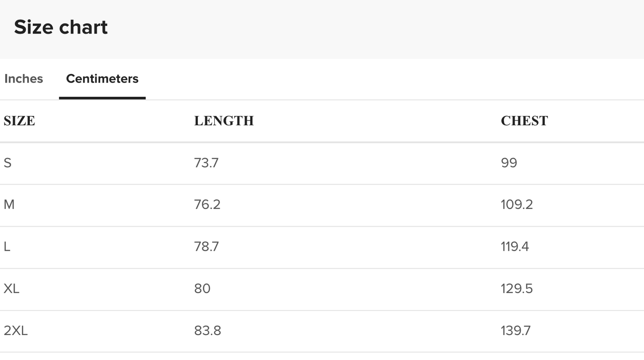Screen dimensions: 644x360
Task: Click the SIZE column header
Action: click(19, 121)
